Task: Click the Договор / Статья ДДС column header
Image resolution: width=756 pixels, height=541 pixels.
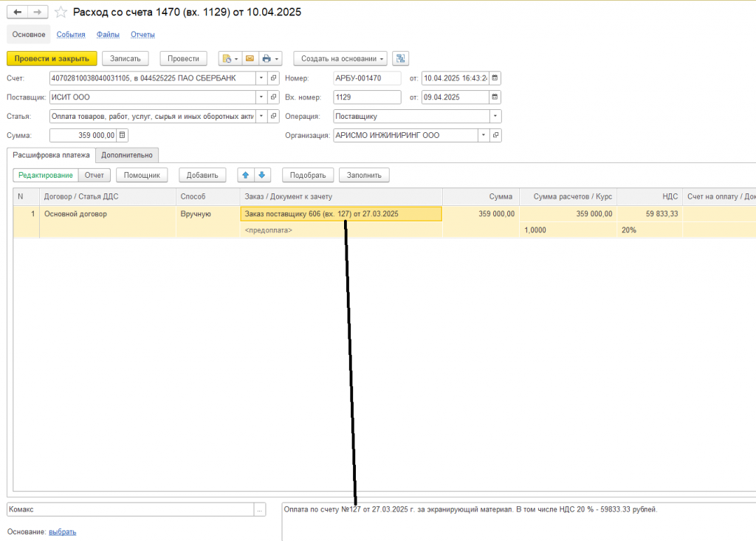Action: (x=107, y=197)
